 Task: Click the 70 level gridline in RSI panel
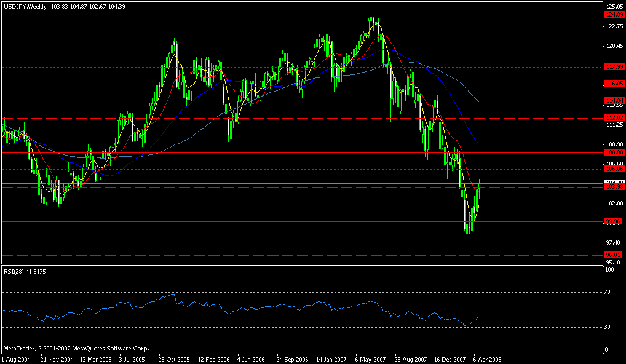tap(246, 292)
